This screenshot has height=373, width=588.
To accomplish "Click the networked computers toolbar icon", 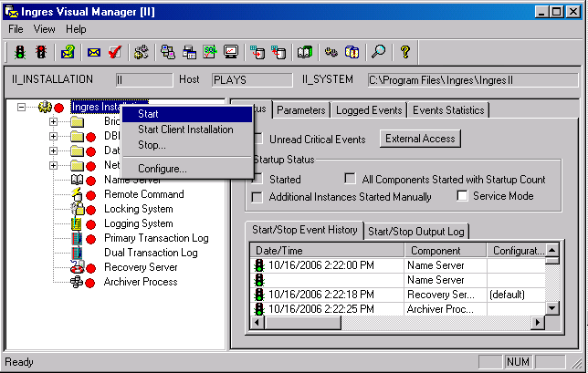I will 168,52.
